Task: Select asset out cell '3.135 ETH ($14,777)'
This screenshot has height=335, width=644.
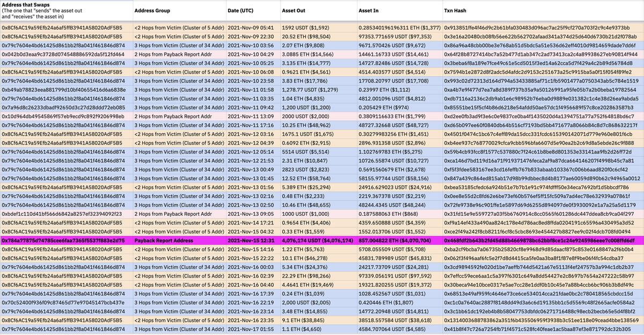Action: coord(318,63)
